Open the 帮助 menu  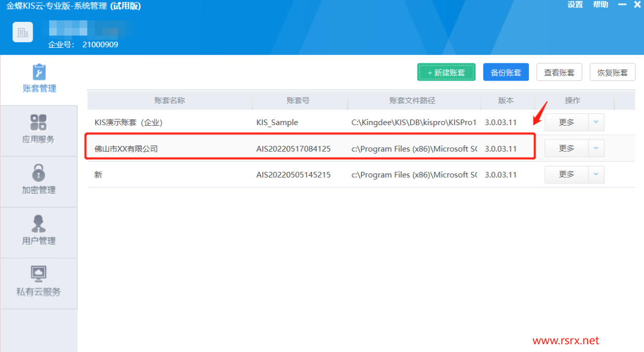pyautogui.click(x=600, y=5)
